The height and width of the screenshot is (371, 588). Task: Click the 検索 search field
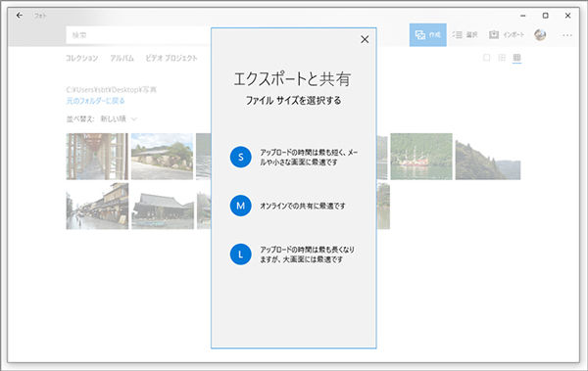(x=139, y=35)
